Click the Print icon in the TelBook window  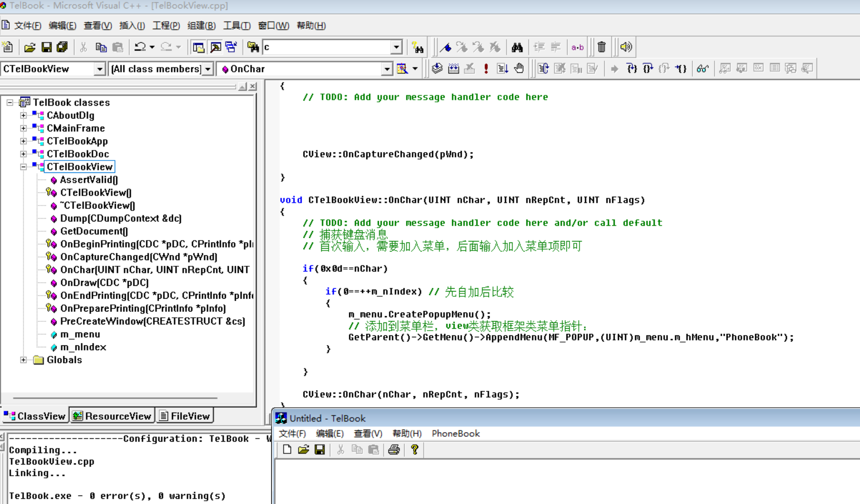394,450
